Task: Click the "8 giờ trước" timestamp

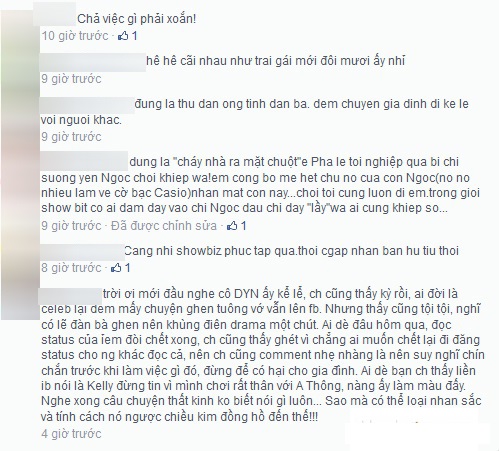Action: [x=71, y=268]
